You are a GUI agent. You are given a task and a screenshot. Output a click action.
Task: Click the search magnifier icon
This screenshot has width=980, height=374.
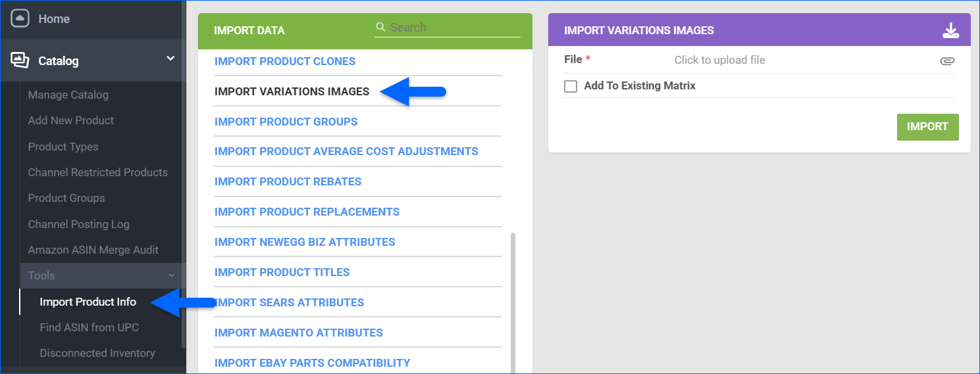(x=380, y=28)
